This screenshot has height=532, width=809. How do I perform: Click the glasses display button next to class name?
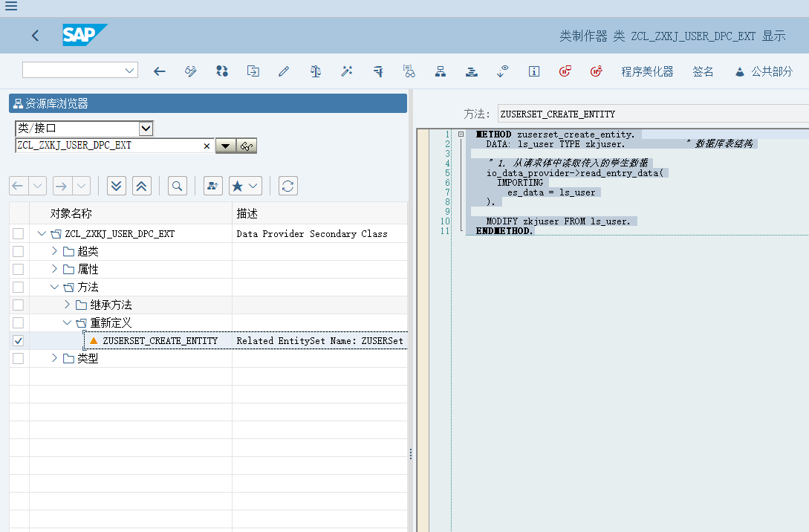[247, 146]
